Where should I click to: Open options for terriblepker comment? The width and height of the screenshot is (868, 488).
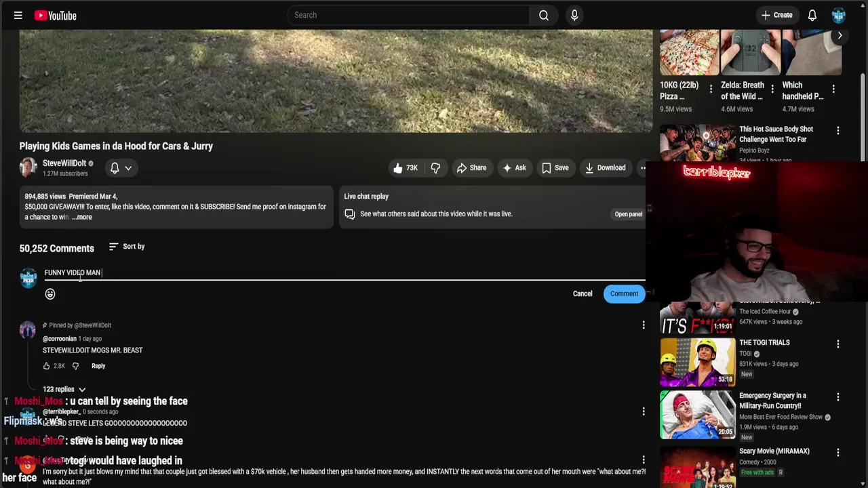pos(644,411)
